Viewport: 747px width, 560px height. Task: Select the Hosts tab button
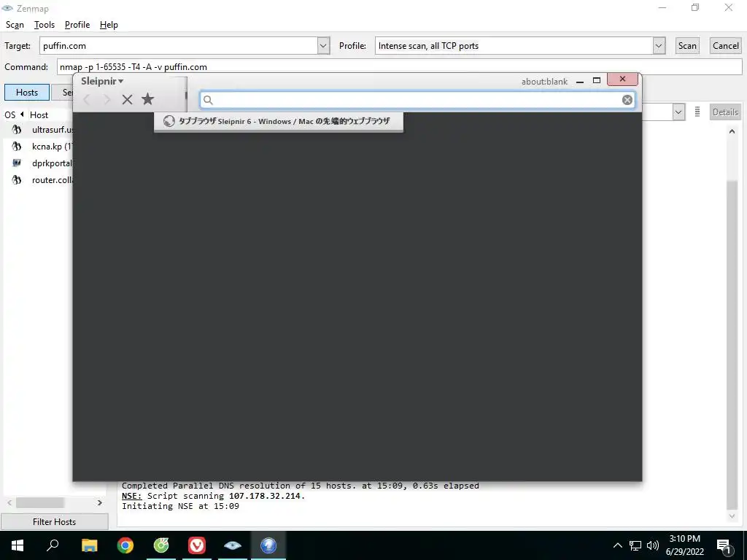click(x=27, y=93)
